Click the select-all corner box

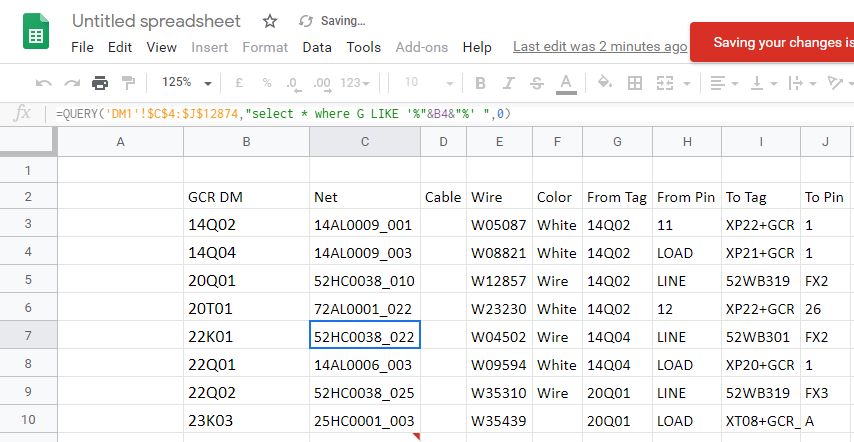[x=28, y=142]
